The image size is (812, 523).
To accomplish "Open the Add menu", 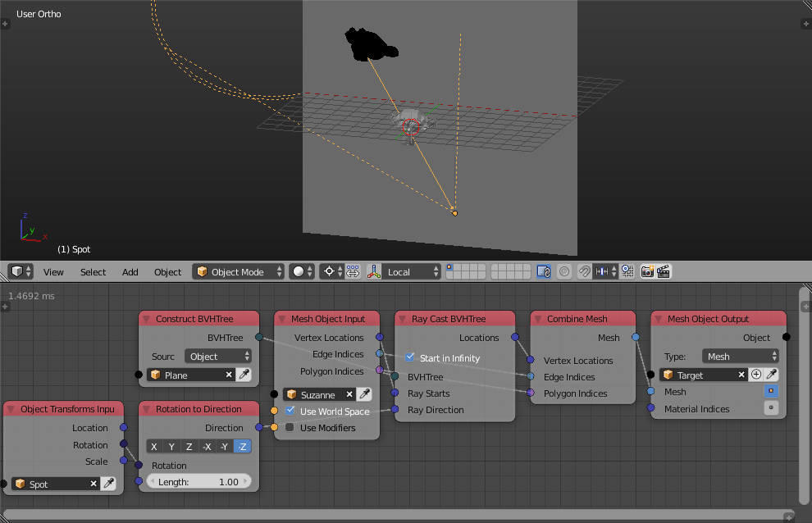I will point(130,272).
